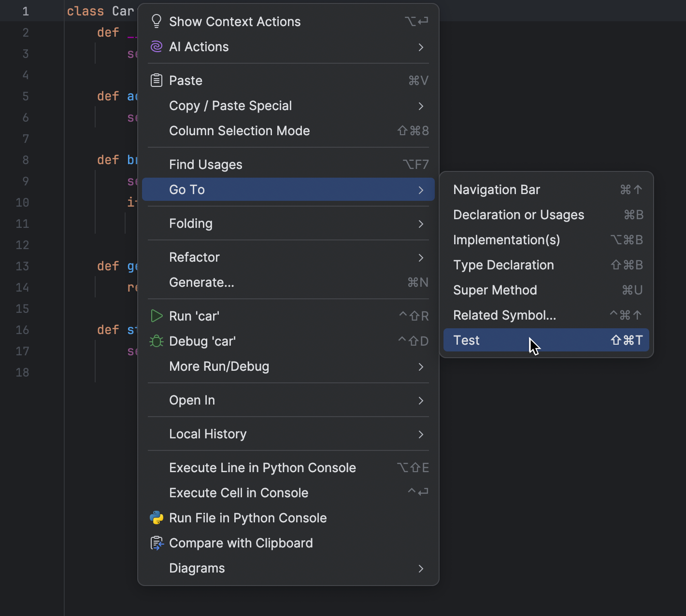
Task: Click the Python logo beside Run File
Action: pyautogui.click(x=156, y=518)
